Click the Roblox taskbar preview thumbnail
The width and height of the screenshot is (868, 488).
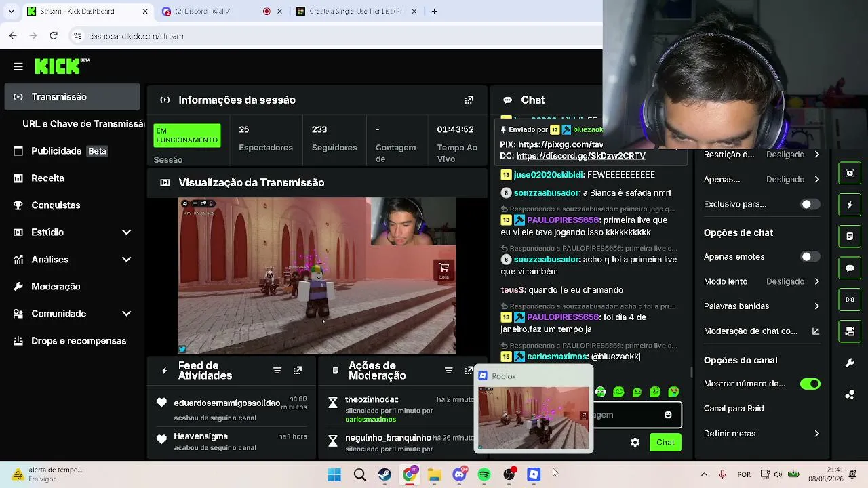(x=534, y=418)
